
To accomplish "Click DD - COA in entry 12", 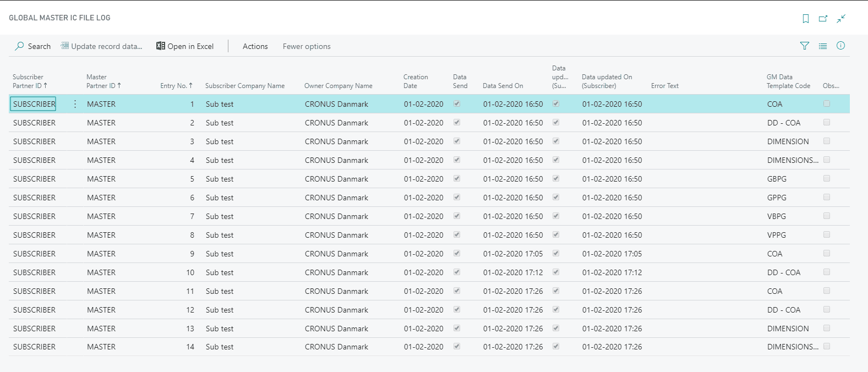I will (x=784, y=310).
